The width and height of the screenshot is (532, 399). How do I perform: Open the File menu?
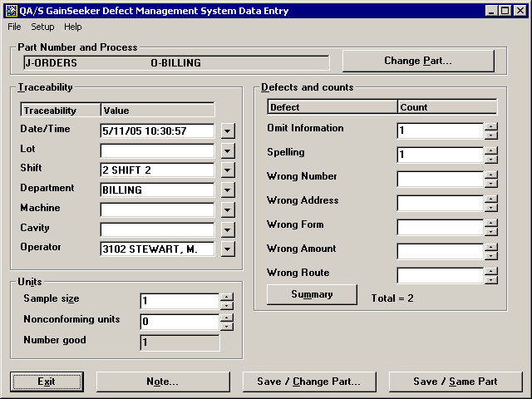(15, 27)
